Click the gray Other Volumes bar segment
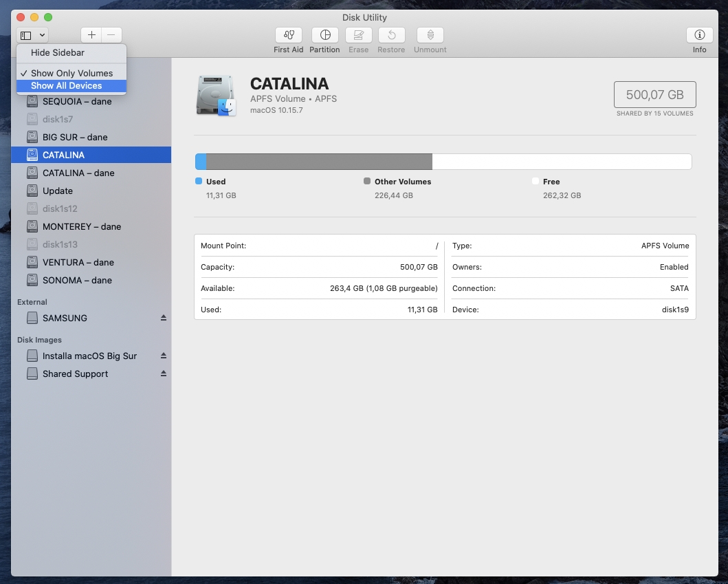 pos(320,162)
